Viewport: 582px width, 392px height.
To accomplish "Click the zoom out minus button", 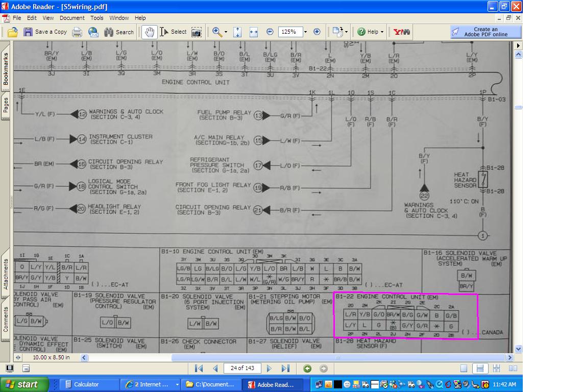I will pyautogui.click(x=270, y=32).
